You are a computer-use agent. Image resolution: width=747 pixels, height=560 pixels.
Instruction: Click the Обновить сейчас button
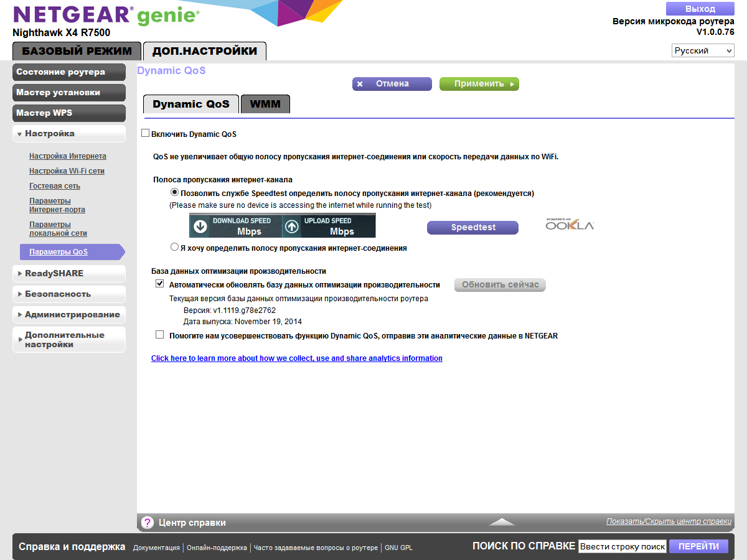(x=500, y=285)
